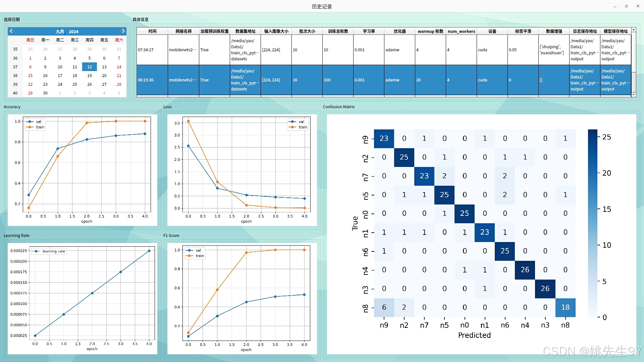Click the 网络名称 column header

click(183, 31)
